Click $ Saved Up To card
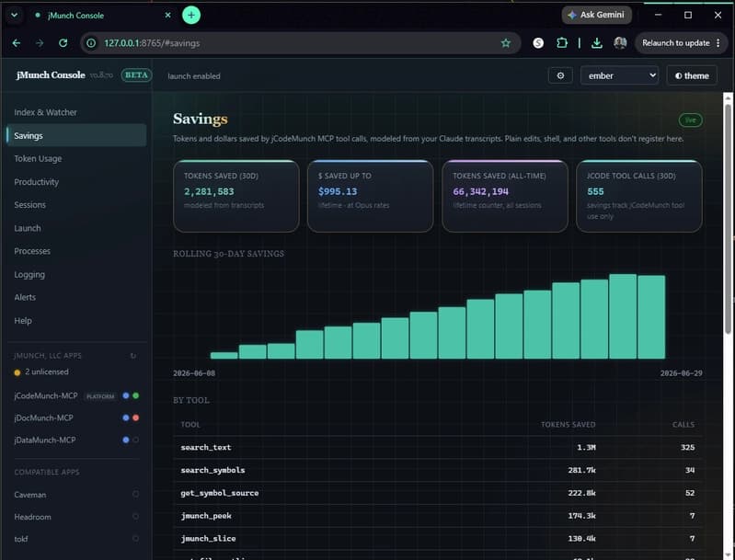The width and height of the screenshot is (735, 560). [x=371, y=196]
